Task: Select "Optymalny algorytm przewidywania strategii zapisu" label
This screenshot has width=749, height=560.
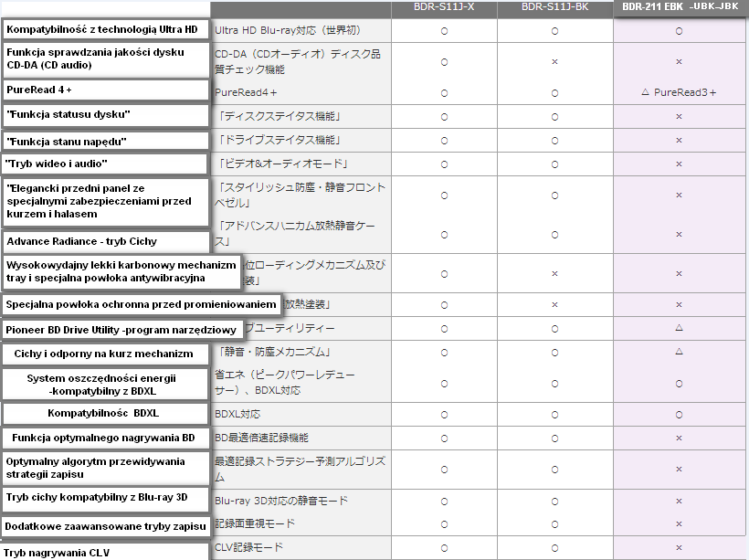Action: [x=106, y=469]
